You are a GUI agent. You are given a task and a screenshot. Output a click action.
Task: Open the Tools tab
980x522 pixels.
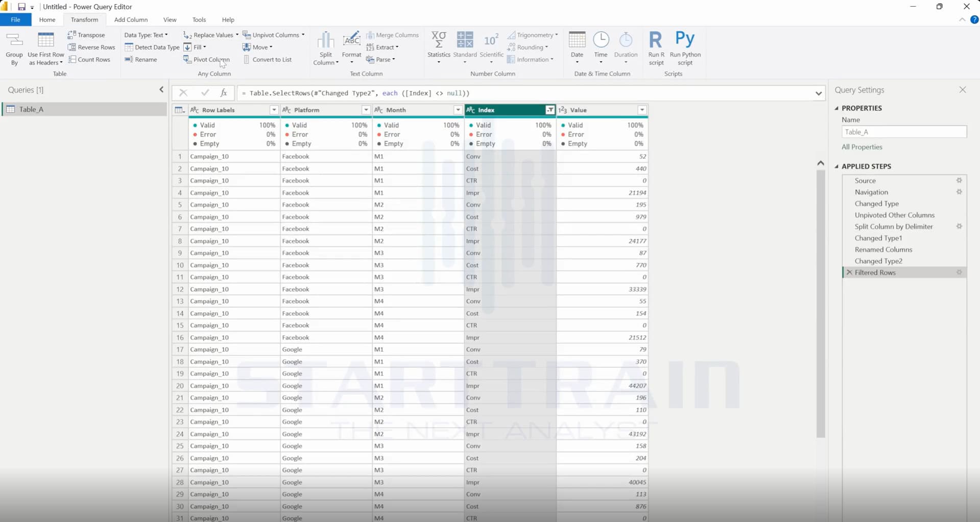click(199, 19)
